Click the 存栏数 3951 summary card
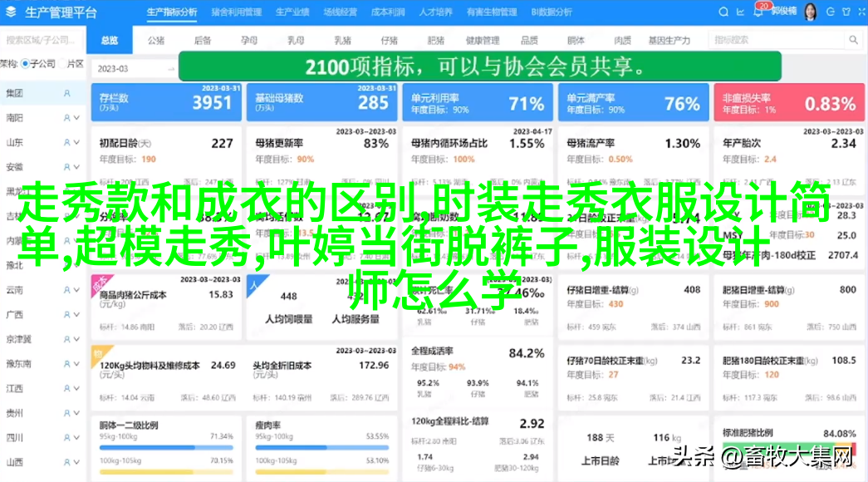Image resolution: width=868 pixels, height=482 pixels. [x=166, y=103]
